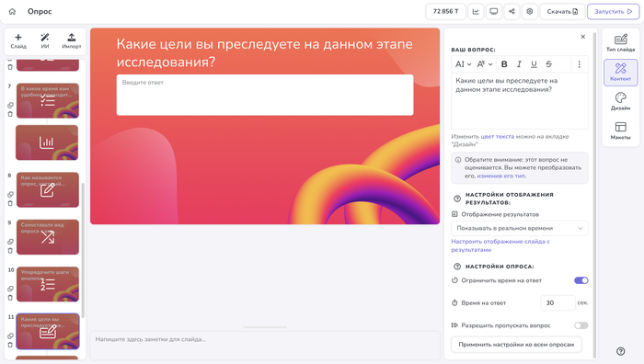Follow the изменив его тип link
The height and width of the screenshot is (364, 644).
point(501,176)
